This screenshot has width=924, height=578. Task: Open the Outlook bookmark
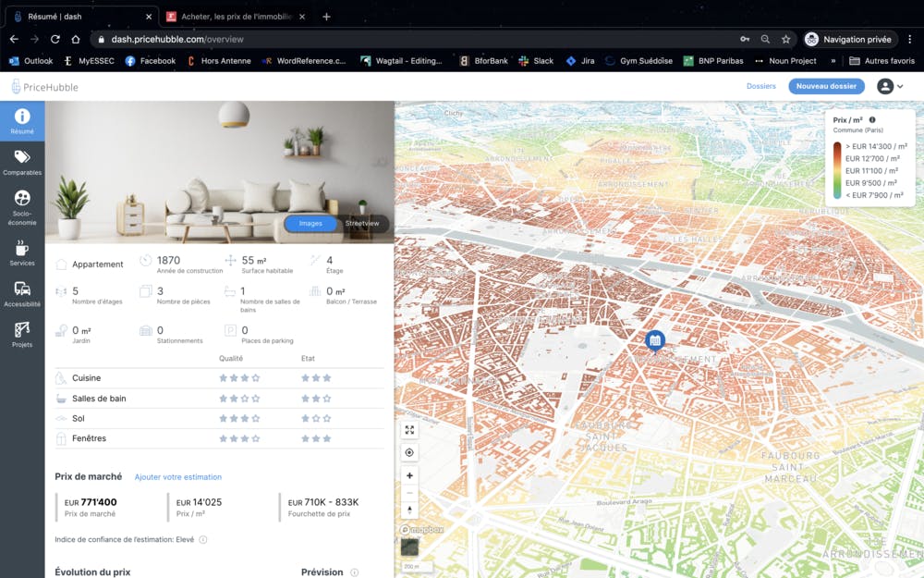click(x=31, y=61)
